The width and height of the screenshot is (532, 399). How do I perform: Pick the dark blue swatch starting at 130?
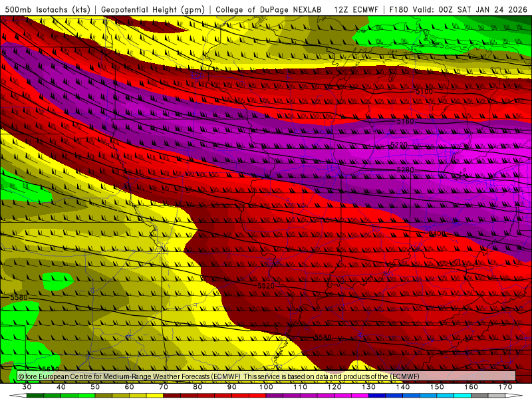pos(377,396)
